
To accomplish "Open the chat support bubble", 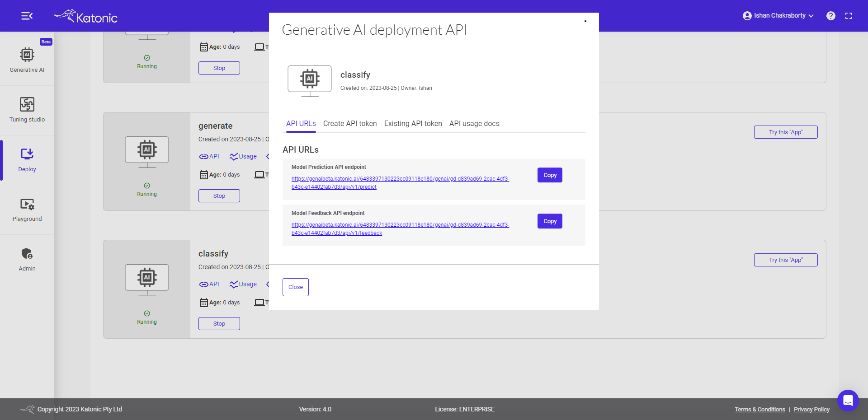I will (x=848, y=400).
